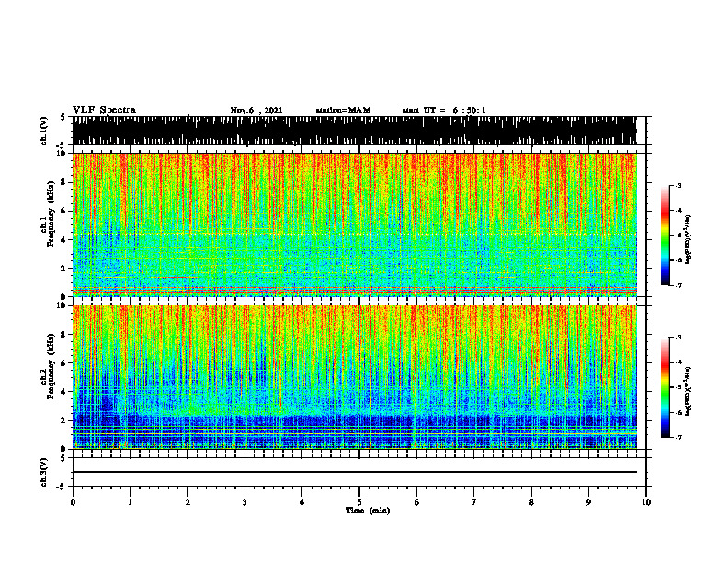
Task: Click the "Time (min)" axis title
Action: [x=368, y=511]
